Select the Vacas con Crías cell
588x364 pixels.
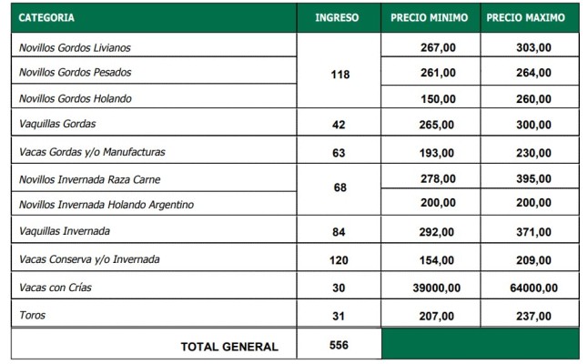click(154, 286)
